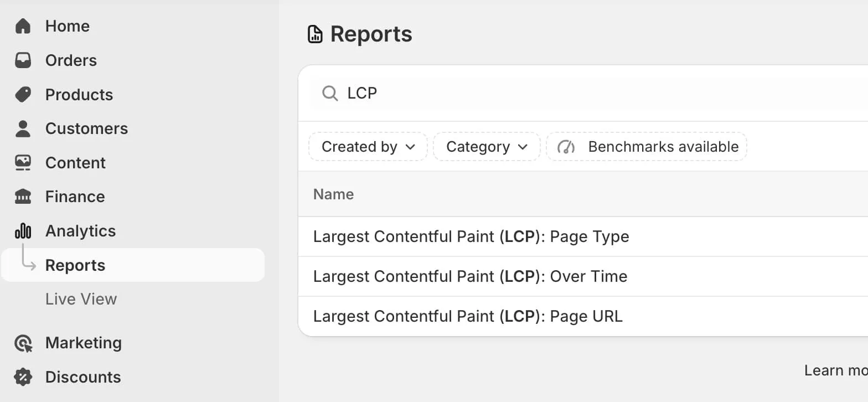Click the Products tag icon
Viewport: 868px width, 402px height.
(x=23, y=95)
